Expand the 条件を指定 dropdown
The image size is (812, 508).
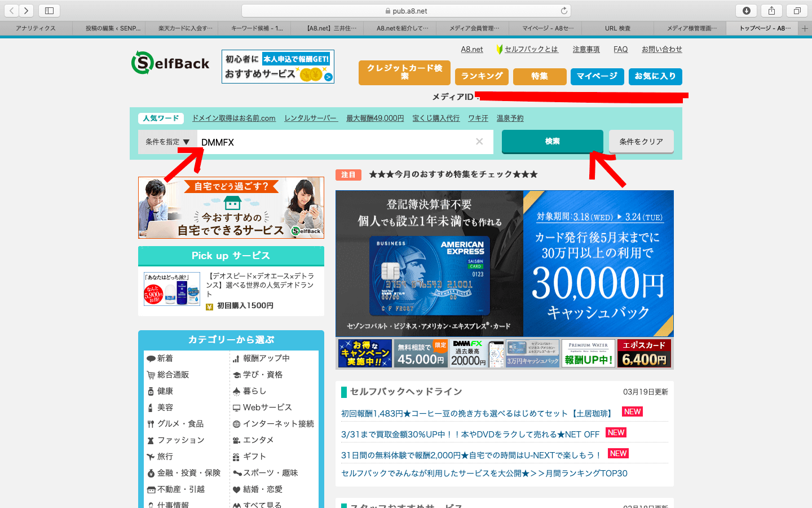tap(167, 142)
